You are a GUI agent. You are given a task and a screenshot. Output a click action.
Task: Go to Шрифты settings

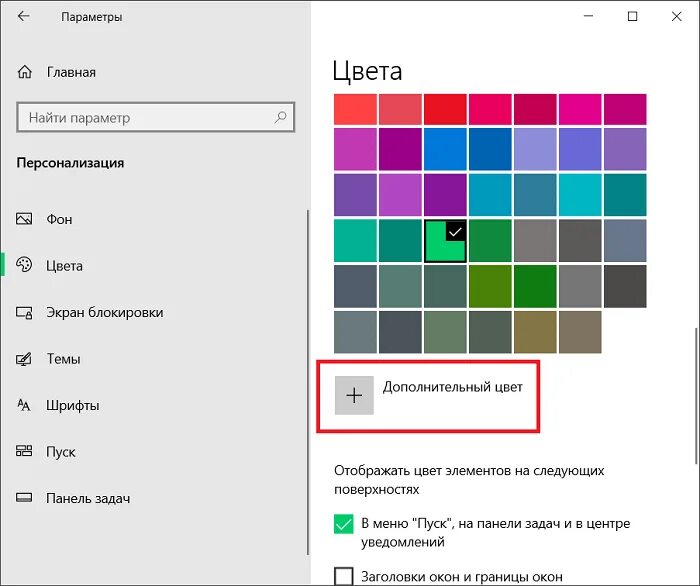point(73,406)
